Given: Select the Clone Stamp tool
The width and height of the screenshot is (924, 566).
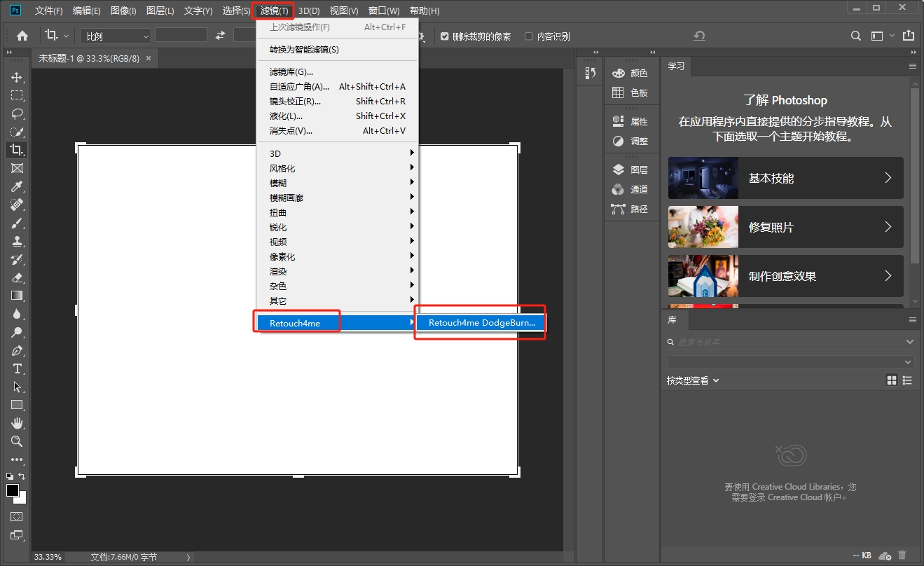Looking at the screenshot, I should 17,241.
